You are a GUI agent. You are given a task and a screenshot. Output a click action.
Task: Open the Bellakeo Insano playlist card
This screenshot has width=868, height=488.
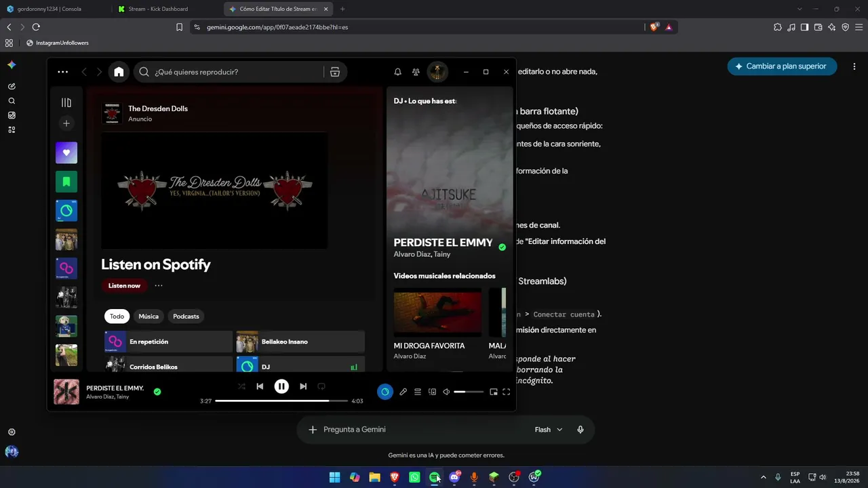tap(300, 342)
